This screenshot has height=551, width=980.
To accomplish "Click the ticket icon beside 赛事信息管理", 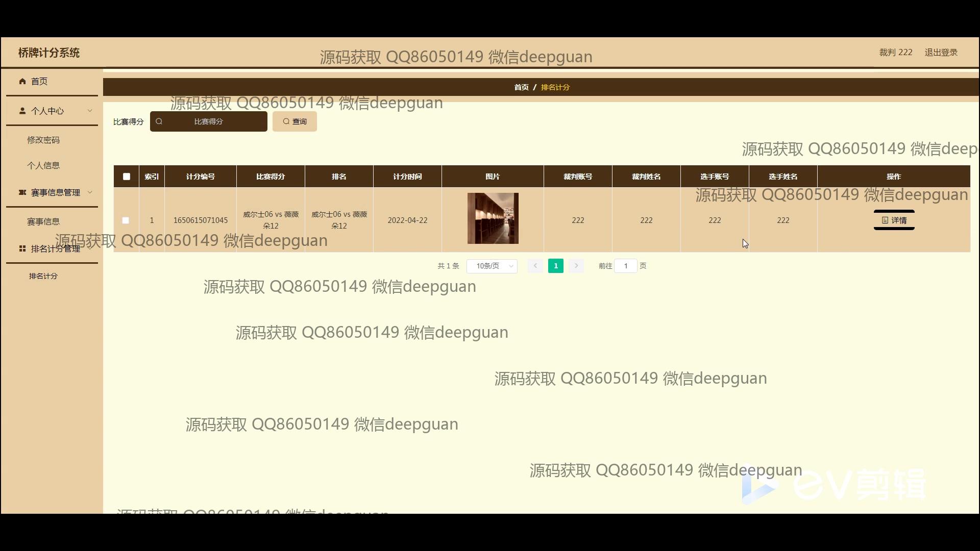I will 22,192.
